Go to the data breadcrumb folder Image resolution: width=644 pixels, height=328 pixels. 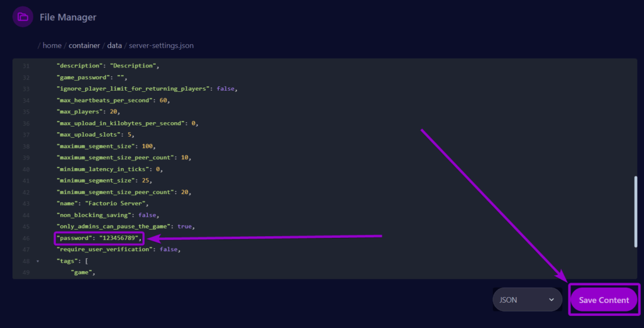pyautogui.click(x=114, y=46)
